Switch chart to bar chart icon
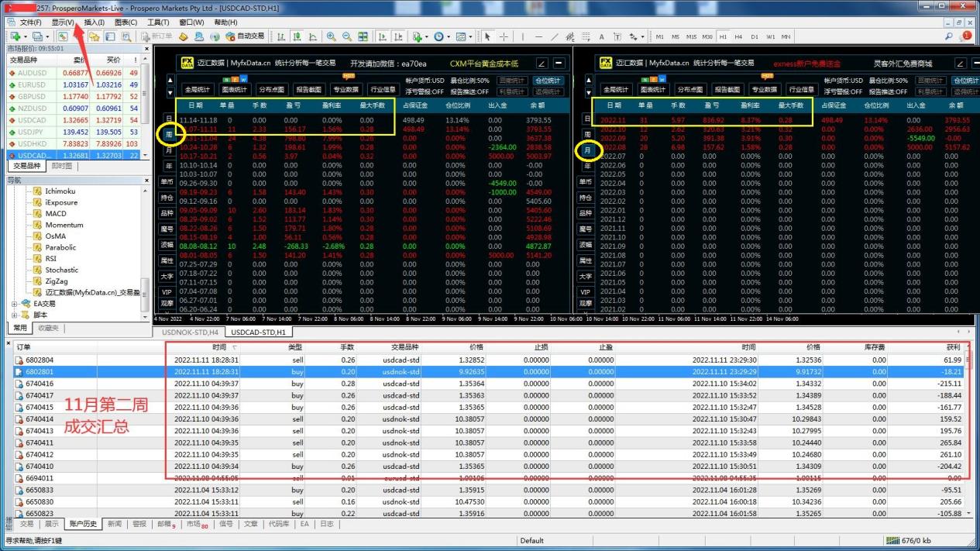Viewport: 980px width, 551px height. point(280,36)
